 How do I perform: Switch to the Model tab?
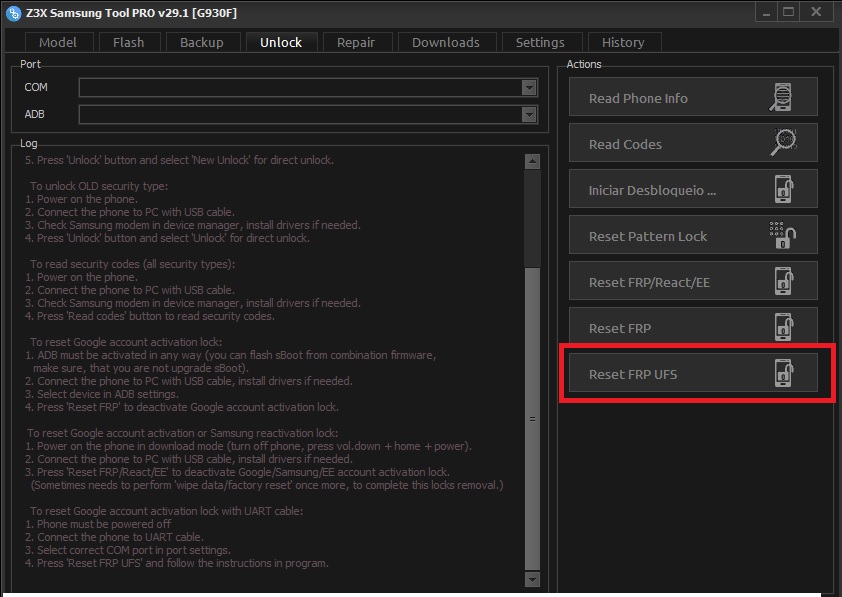pyautogui.click(x=58, y=42)
